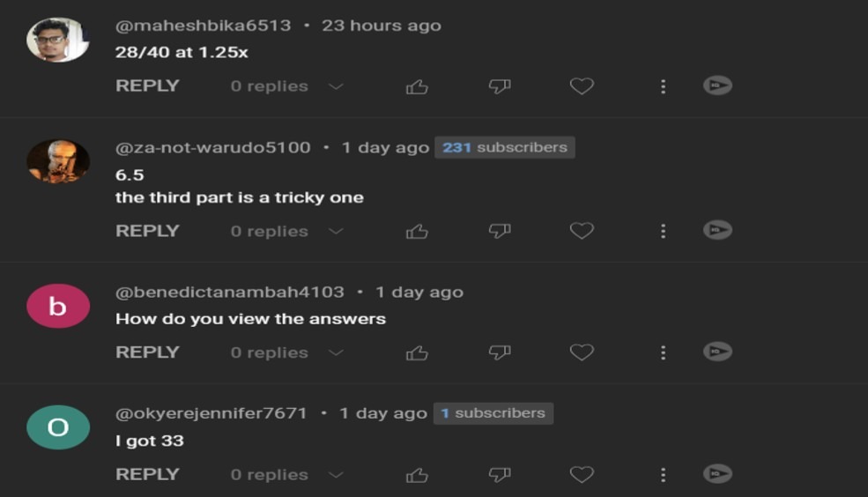Reply to the "28/40 at 1.25x" comment

147,86
